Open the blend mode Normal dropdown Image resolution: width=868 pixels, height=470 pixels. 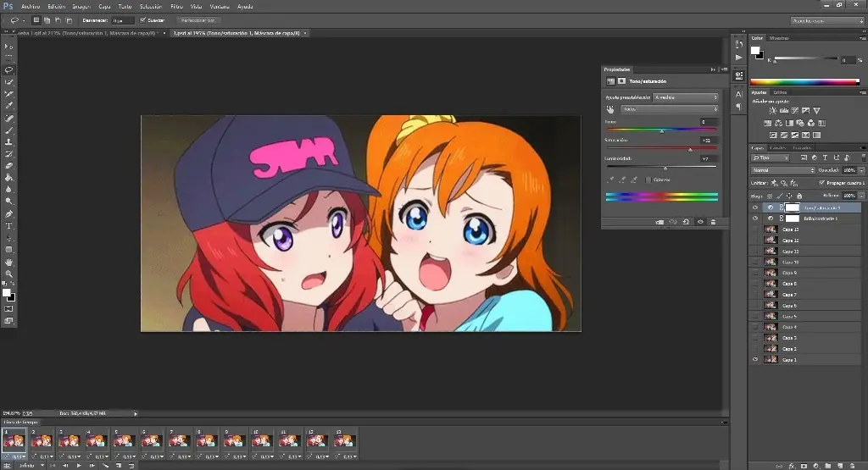(x=782, y=170)
